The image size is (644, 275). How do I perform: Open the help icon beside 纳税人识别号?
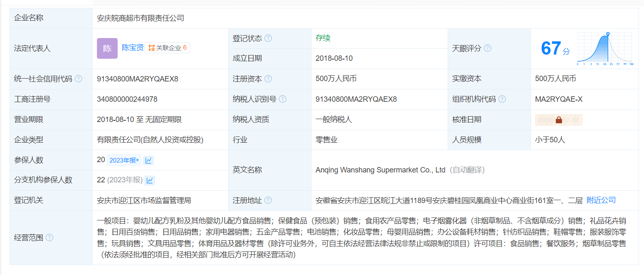pos(282,99)
